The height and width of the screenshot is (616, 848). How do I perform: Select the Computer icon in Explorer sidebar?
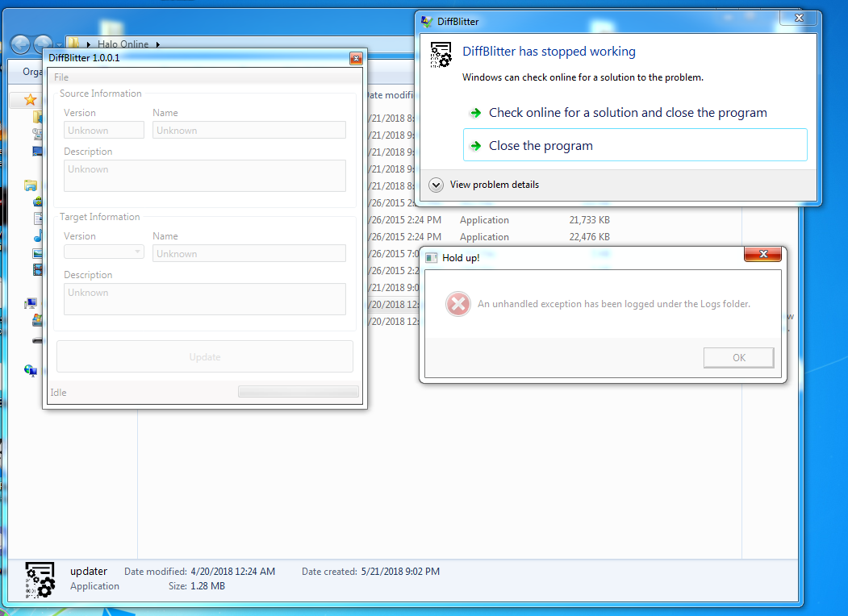pos(31,304)
